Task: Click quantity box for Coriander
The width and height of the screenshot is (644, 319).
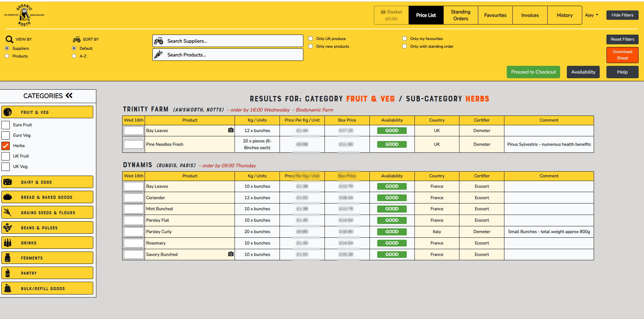Action: pyautogui.click(x=134, y=198)
